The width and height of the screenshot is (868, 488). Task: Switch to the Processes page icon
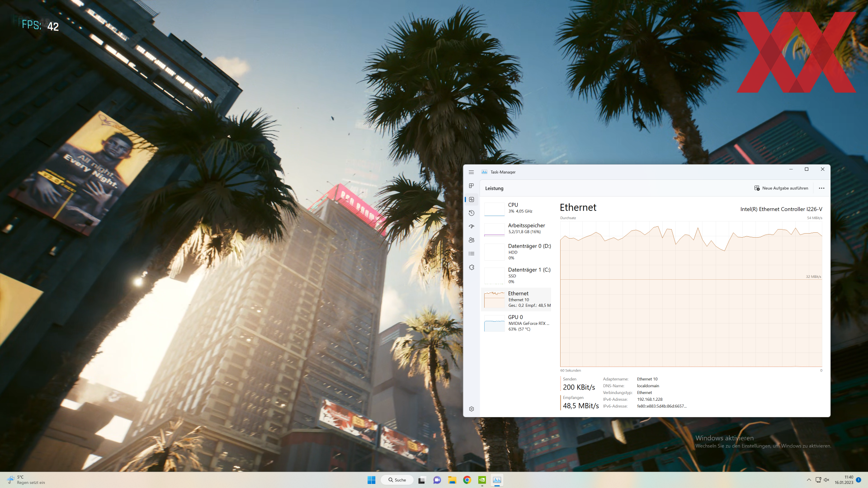(471, 186)
